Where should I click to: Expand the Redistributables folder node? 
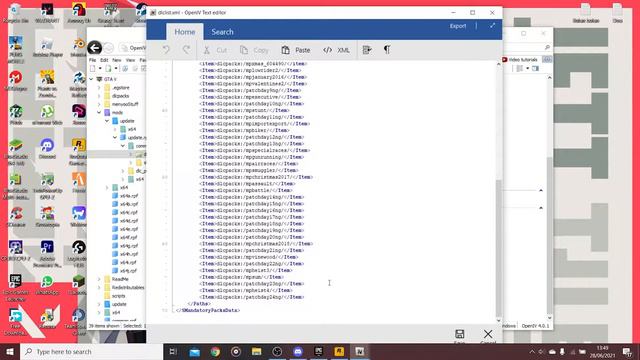pyautogui.click(x=99, y=287)
